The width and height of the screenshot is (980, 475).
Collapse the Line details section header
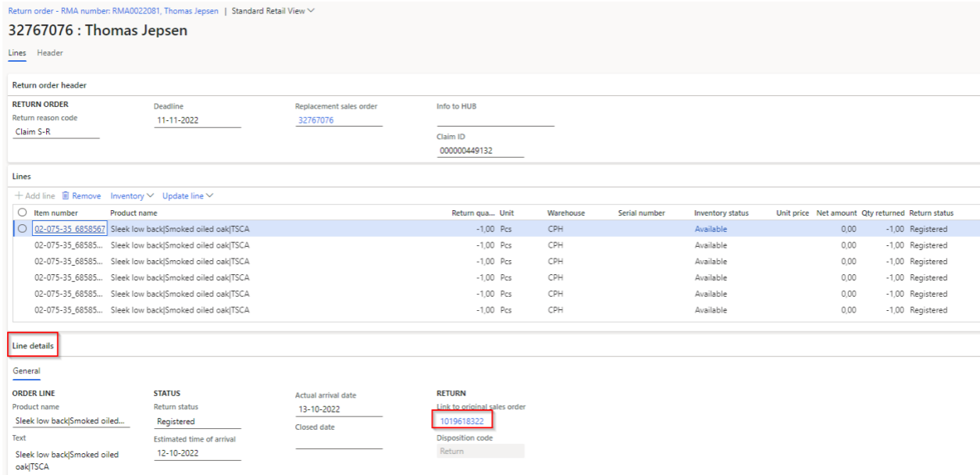pos(35,345)
